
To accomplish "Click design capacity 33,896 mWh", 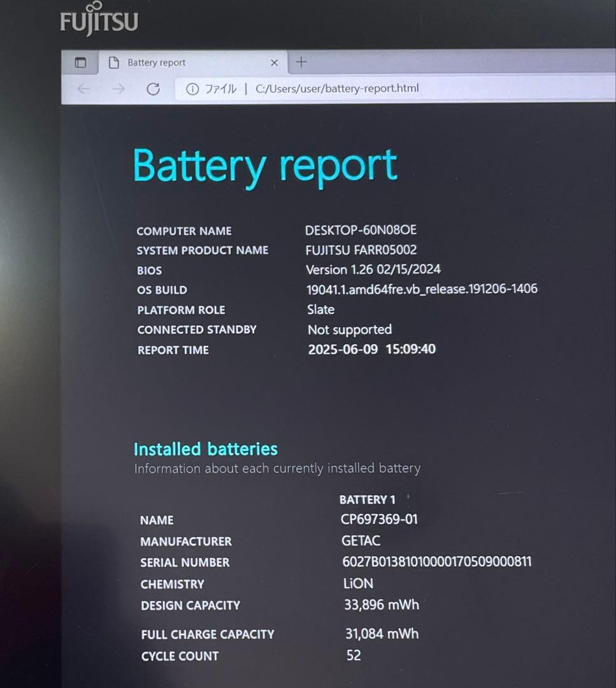I will [x=382, y=605].
